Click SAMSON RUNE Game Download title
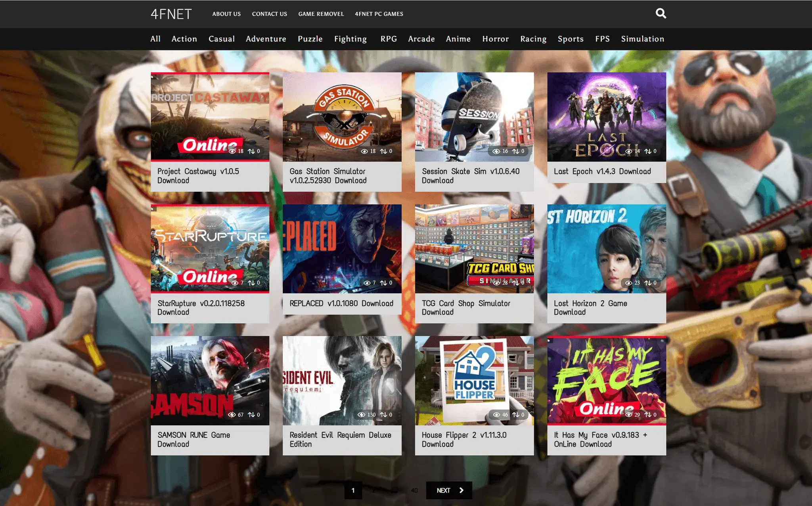Screen dimensions: 812x506 [x=193, y=439]
